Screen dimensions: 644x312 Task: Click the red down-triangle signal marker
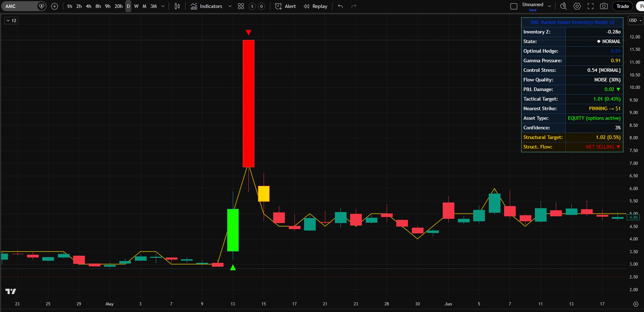coord(248,32)
